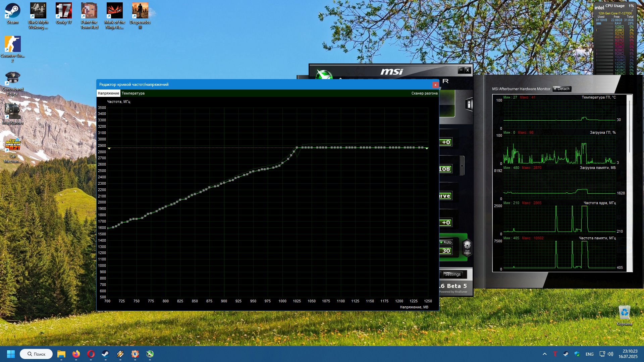This screenshot has height=362, width=644.
Task: Click the Afterburner info (i) icon
Action: [469, 105]
